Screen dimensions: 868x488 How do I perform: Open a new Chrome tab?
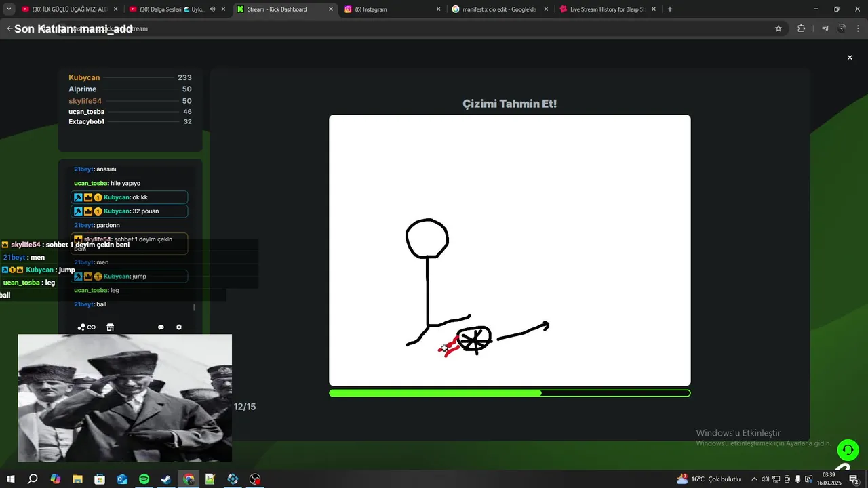point(670,9)
